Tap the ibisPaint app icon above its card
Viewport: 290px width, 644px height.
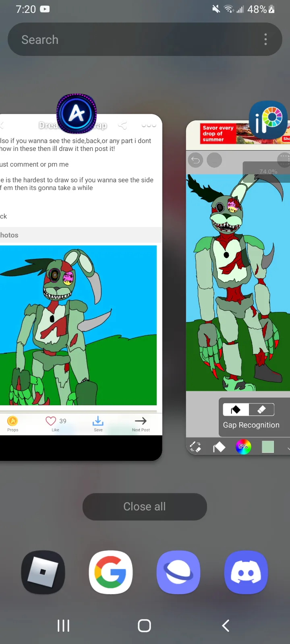point(268,120)
